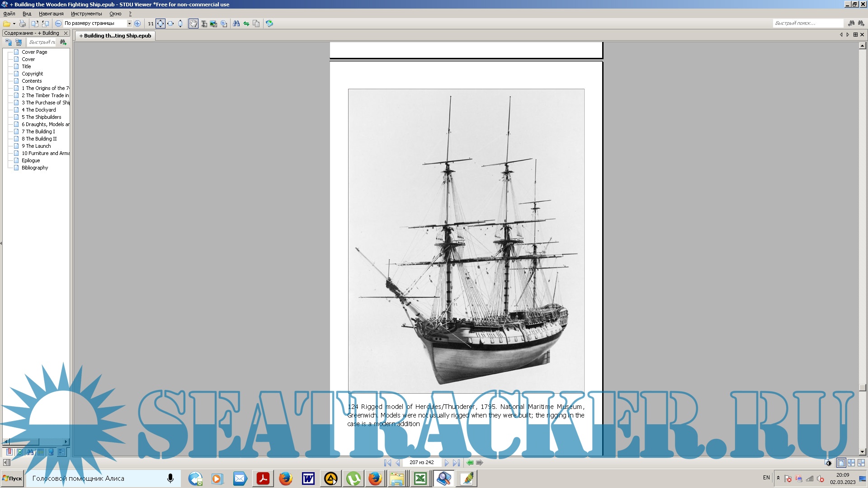Expand the Open file dropdown arrow
Image resolution: width=868 pixels, height=488 pixels.
click(14, 23)
